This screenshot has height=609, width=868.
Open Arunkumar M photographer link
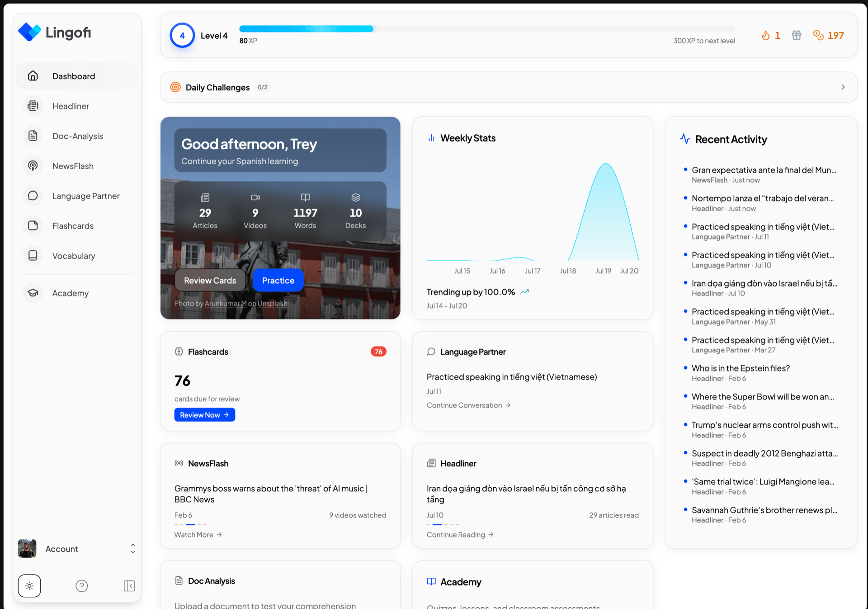[x=226, y=303]
